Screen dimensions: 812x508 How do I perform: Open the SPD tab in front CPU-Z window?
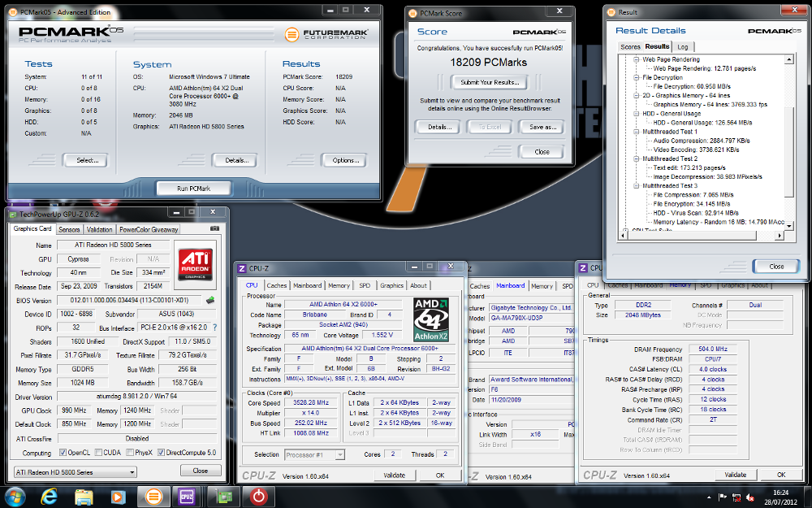pos(365,285)
